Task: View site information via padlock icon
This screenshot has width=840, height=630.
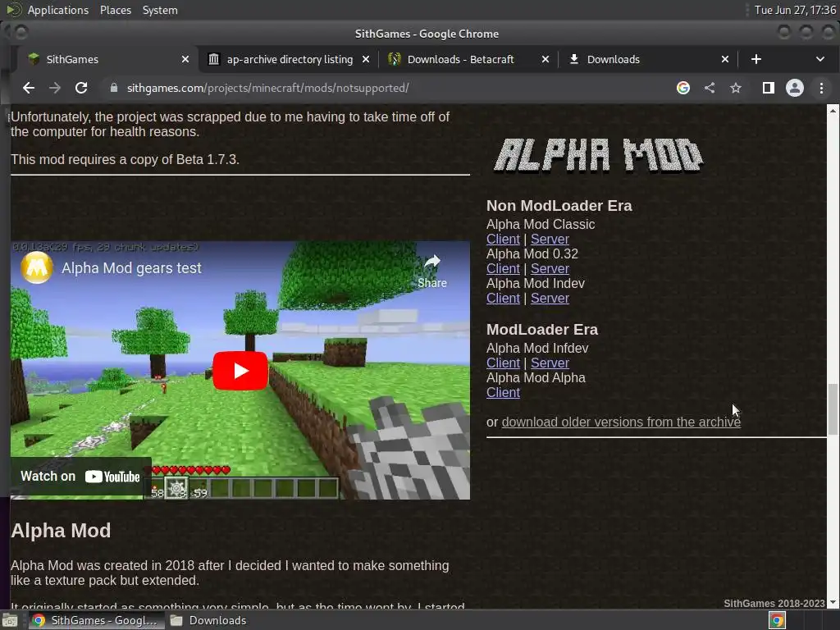Action: pos(113,88)
